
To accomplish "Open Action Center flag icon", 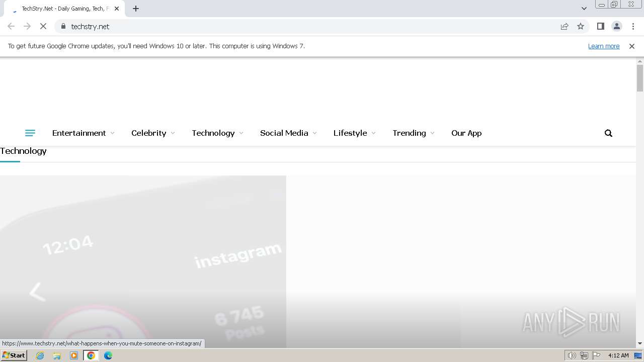I will (596, 355).
